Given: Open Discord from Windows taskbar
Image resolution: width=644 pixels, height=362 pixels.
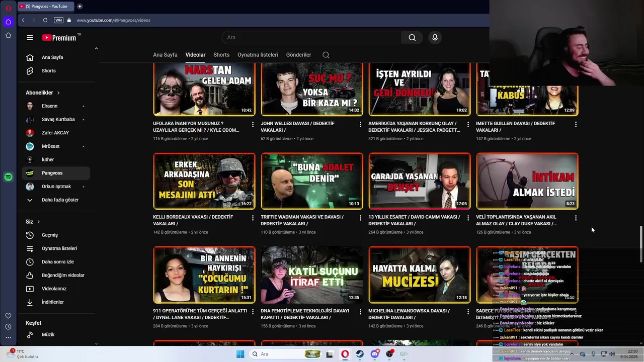Looking at the screenshot, I should [x=374, y=354].
